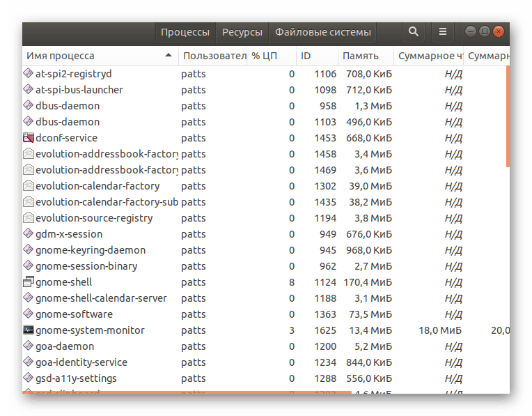Viewport: 532px width, 416px height.
Task: Click the last Суммарн column header
Action: [x=487, y=56]
